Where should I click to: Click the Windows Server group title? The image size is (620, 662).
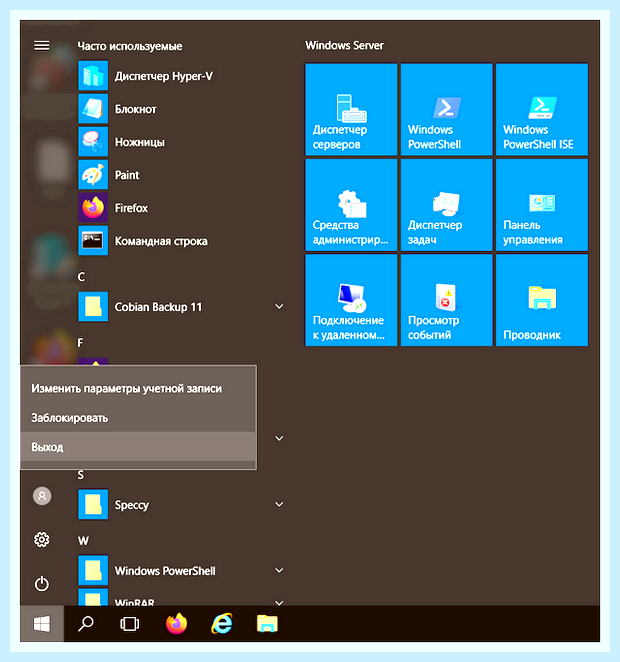[344, 46]
